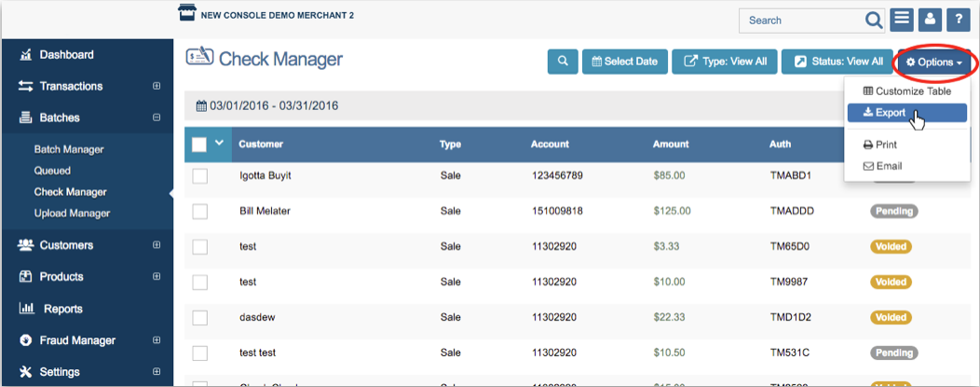Viewport: 980px width, 387px height.
Task: Check the box for Igotta Buyit row
Action: pos(199,175)
